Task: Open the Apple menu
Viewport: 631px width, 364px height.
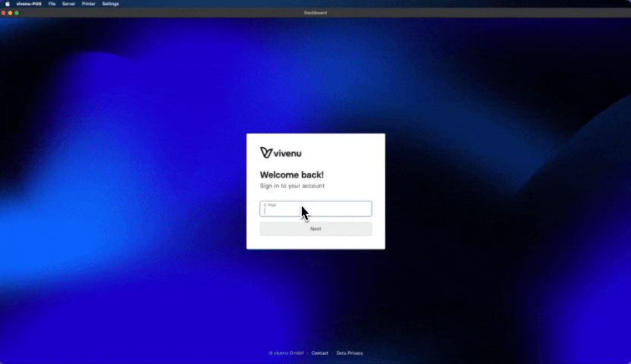Action: tap(8, 4)
